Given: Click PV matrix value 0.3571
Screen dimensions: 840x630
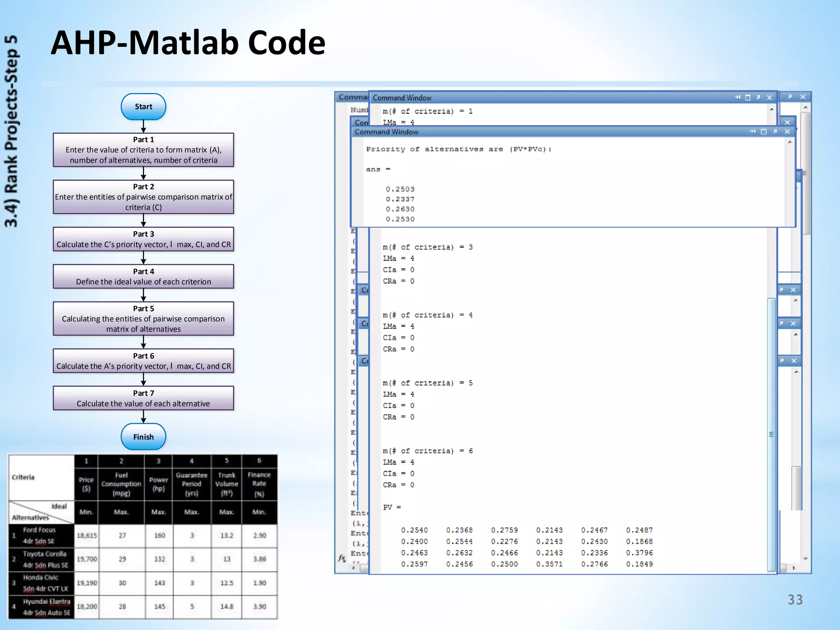Looking at the screenshot, I should 549,564.
